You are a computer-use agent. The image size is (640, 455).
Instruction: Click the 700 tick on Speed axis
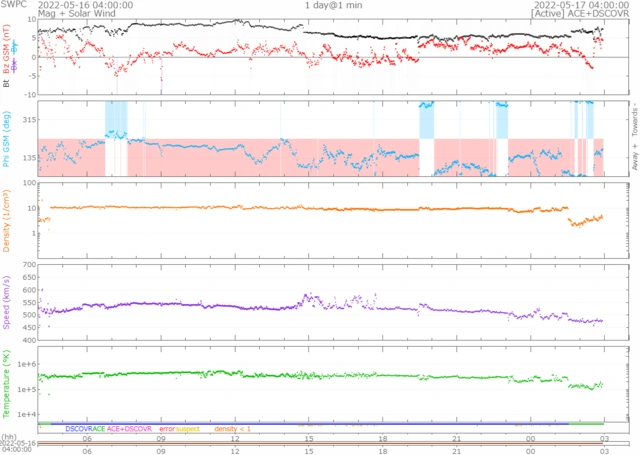[x=29, y=264]
